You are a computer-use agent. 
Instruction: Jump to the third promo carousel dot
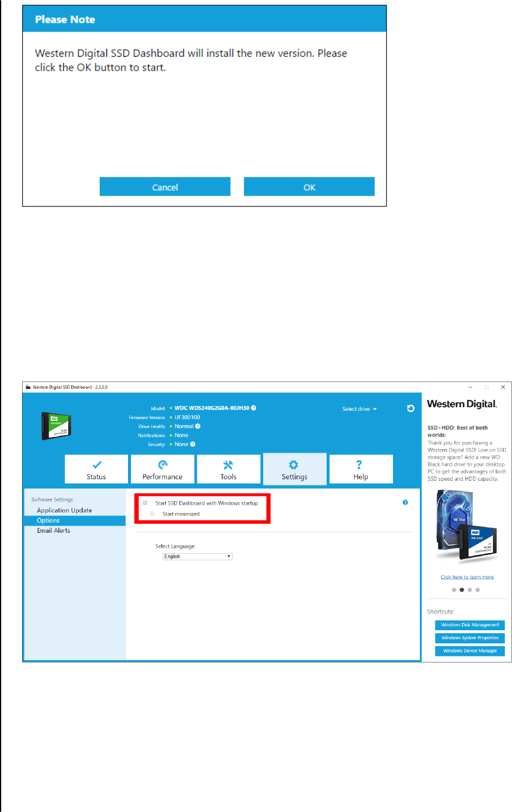470,590
